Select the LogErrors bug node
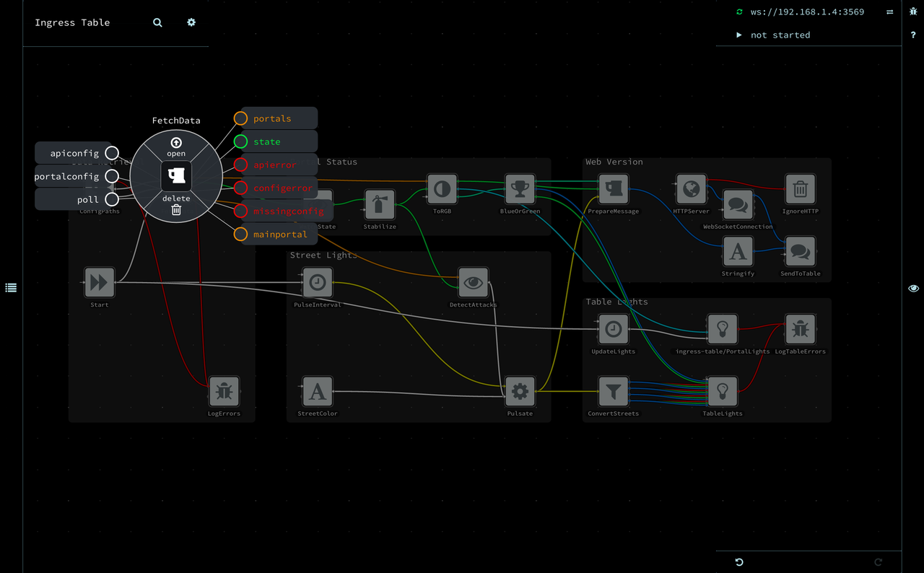Viewport: 924px width, 573px height. pyautogui.click(x=224, y=392)
